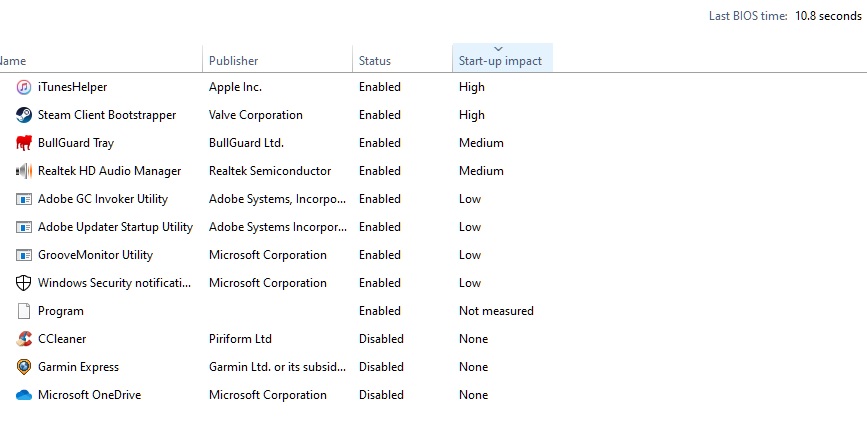Click the iTunesHelper music note icon

click(x=23, y=87)
